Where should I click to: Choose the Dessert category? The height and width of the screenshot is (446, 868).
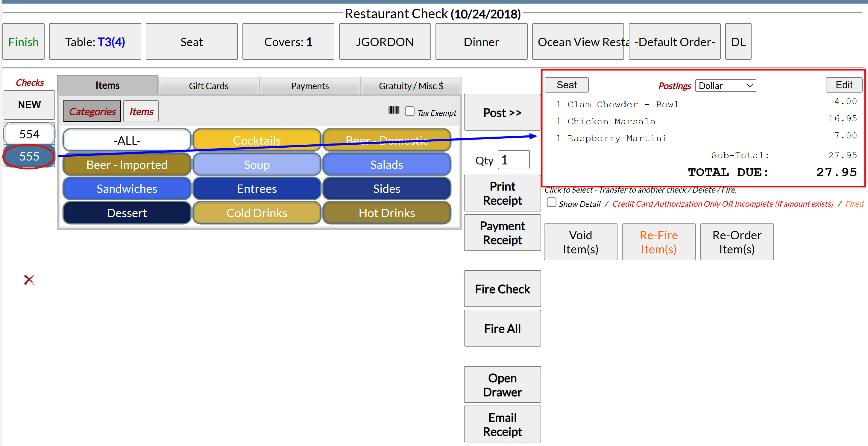coord(127,213)
